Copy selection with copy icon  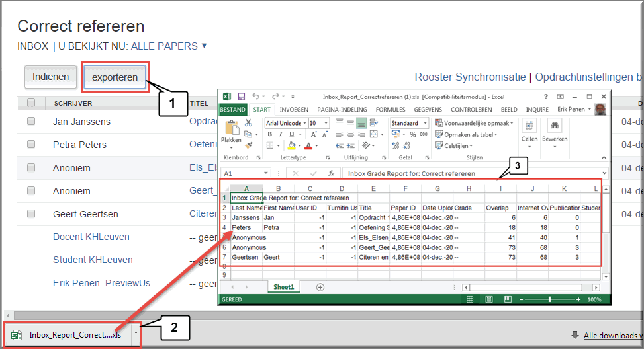[248, 134]
